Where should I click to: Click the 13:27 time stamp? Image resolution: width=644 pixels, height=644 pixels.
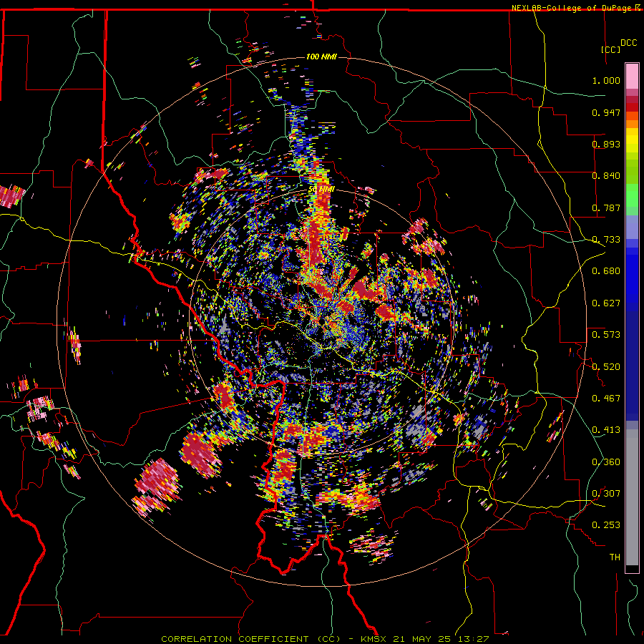(473, 639)
